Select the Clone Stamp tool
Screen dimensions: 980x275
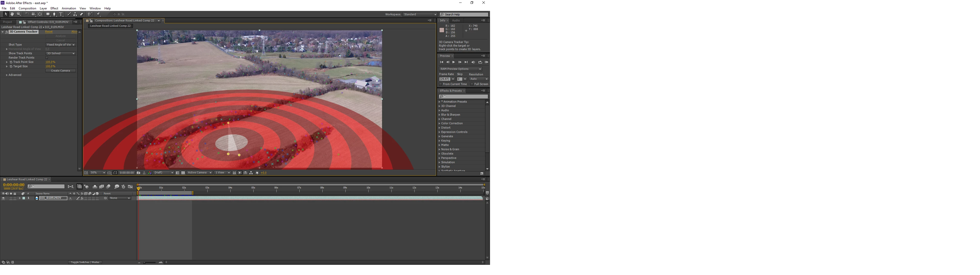click(75, 14)
